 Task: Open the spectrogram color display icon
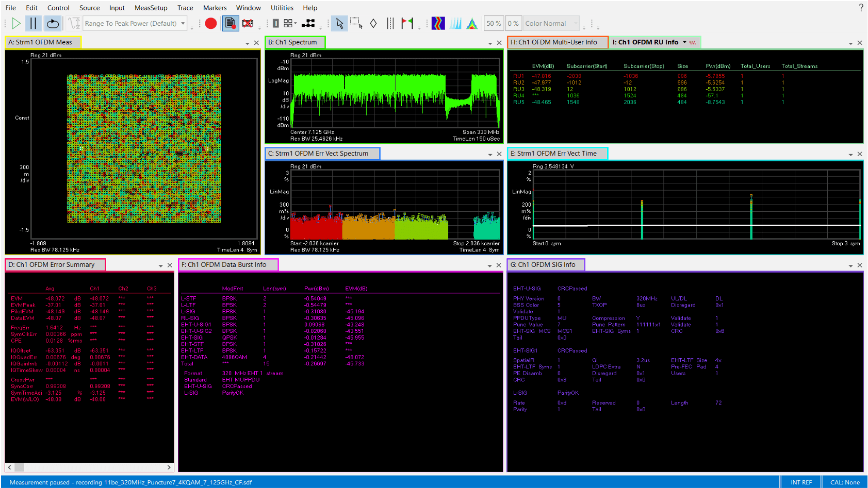pos(438,23)
